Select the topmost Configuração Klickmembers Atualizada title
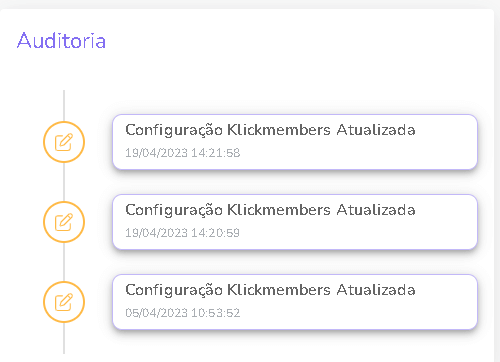The height and width of the screenshot is (362, 500). (x=270, y=130)
